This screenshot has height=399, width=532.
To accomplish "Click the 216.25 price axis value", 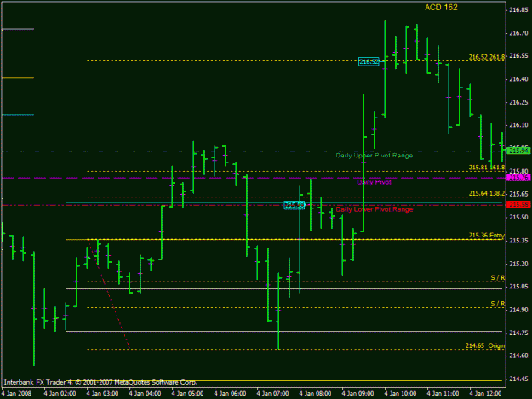I will point(518,102).
